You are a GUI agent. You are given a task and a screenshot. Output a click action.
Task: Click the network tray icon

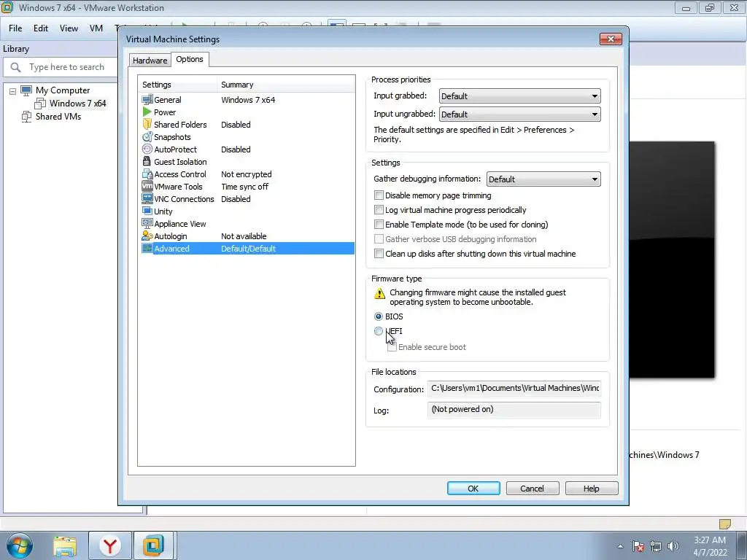[656, 546]
